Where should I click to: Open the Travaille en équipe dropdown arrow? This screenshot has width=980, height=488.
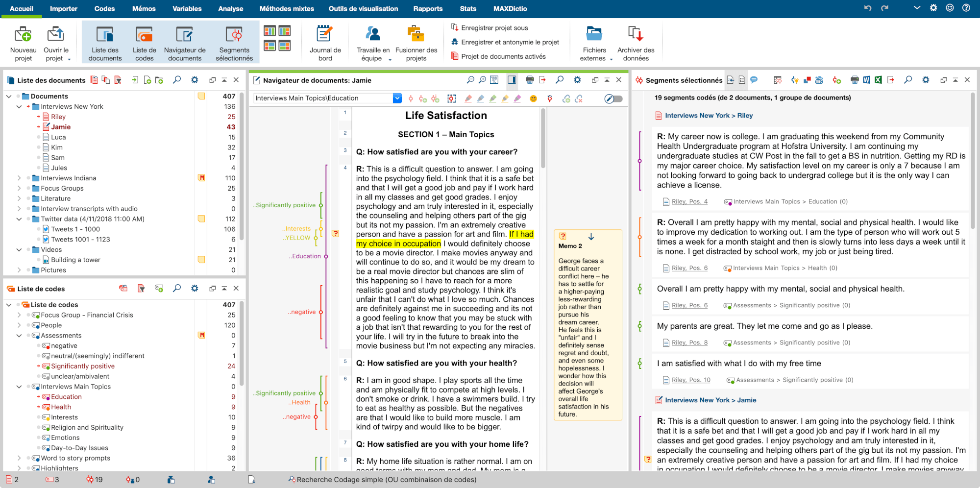(x=390, y=59)
